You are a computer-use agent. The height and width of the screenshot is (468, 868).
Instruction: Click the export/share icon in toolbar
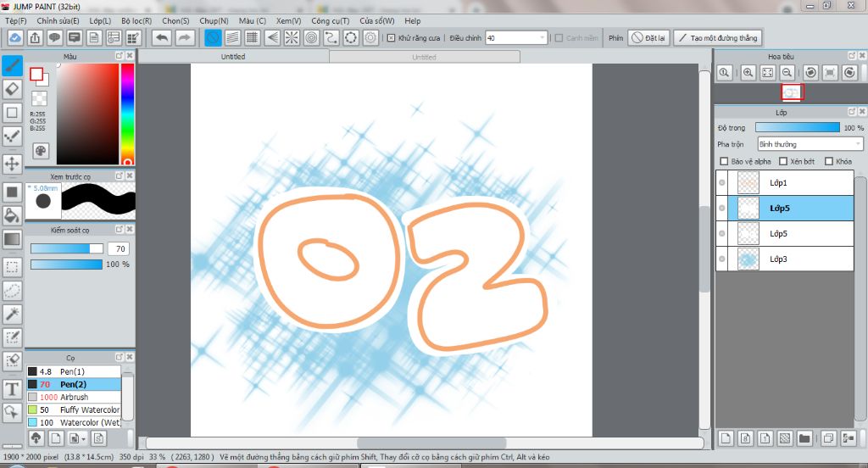point(35,37)
